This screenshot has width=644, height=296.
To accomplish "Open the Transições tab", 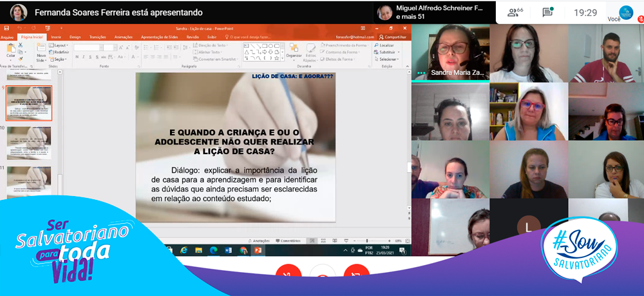I will click(97, 37).
